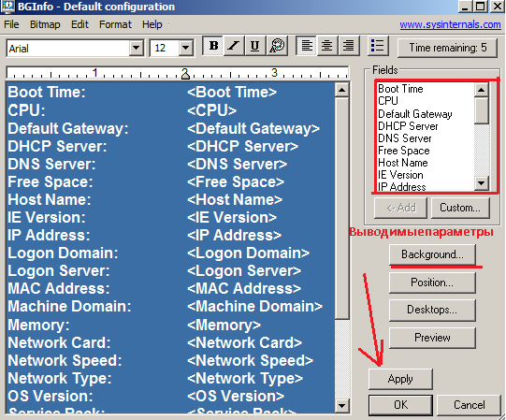The image size is (506, 420).
Task: Click the <Network Card> placeholder
Action: click(x=245, y=343)
